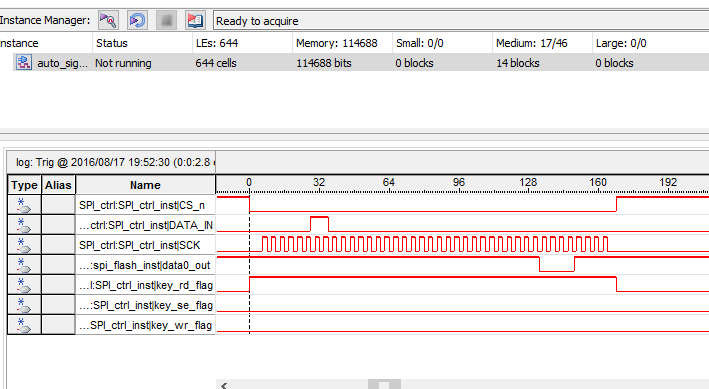Click the type icon for data0_out signal

(x=24, y=265)
